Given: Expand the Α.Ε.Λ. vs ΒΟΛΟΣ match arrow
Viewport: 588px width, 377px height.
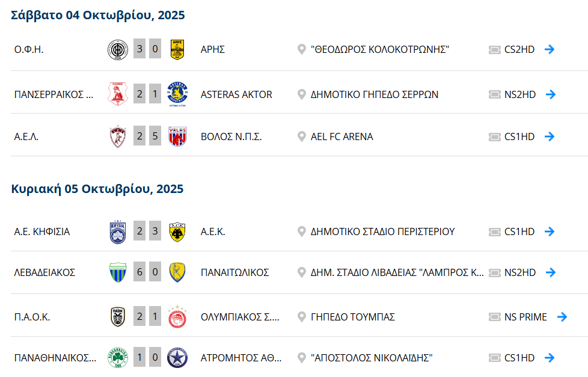Looking at the screenshot, I should point(549,136).
